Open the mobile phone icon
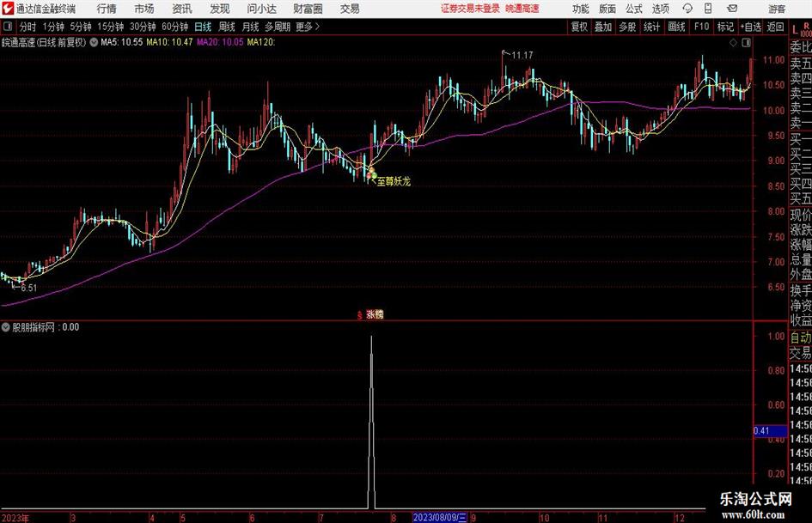Screen dimensions: 812x523 (x=708, y=9)
